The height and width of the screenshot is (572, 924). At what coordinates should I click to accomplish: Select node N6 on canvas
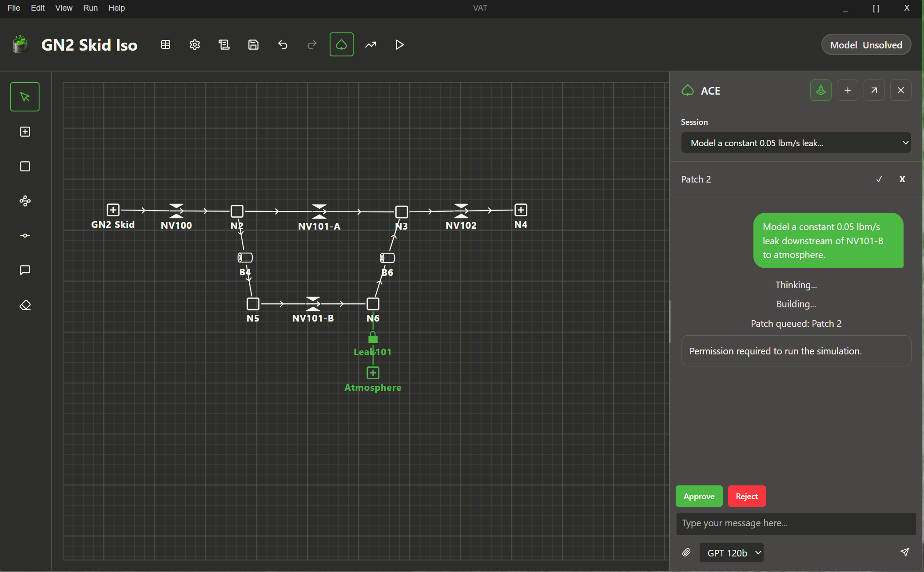[373, 304]
